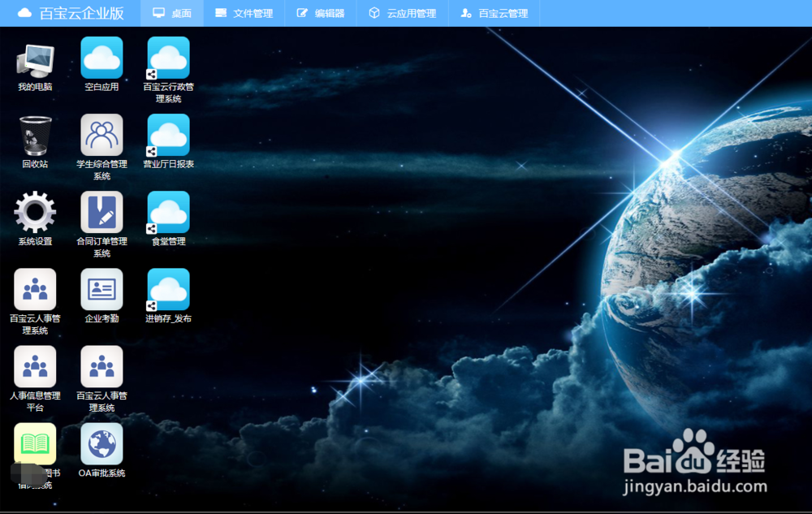
Task: Open the 百宝云管理 tab
Action: 494,14
